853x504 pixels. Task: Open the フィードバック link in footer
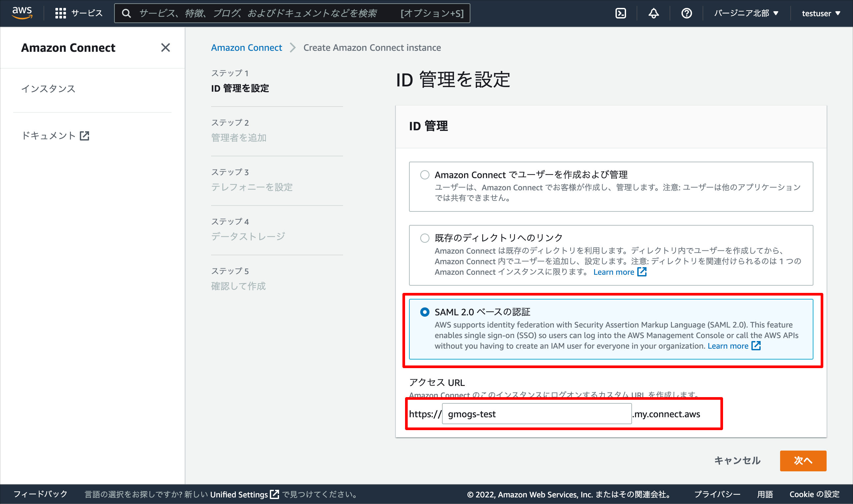41,494
